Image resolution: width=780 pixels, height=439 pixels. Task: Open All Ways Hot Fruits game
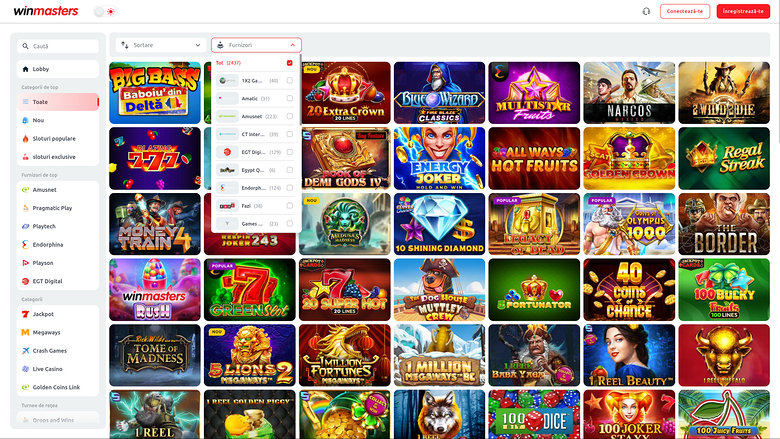[534, 159]
